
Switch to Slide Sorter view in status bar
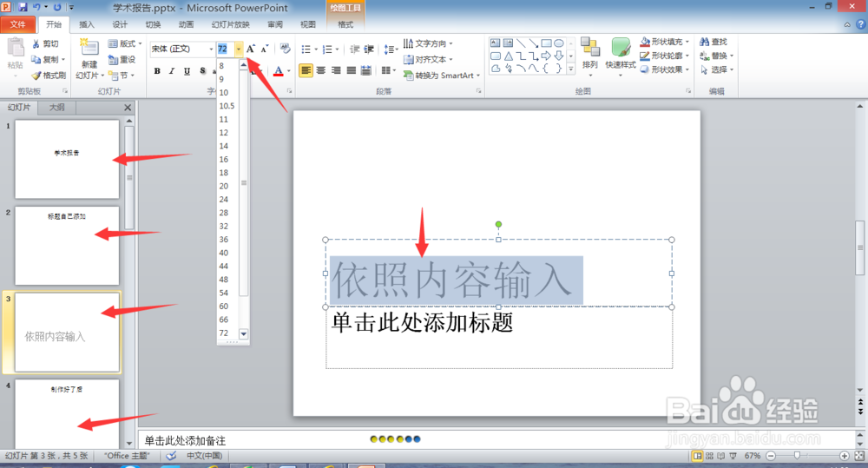tap(709, 456)
